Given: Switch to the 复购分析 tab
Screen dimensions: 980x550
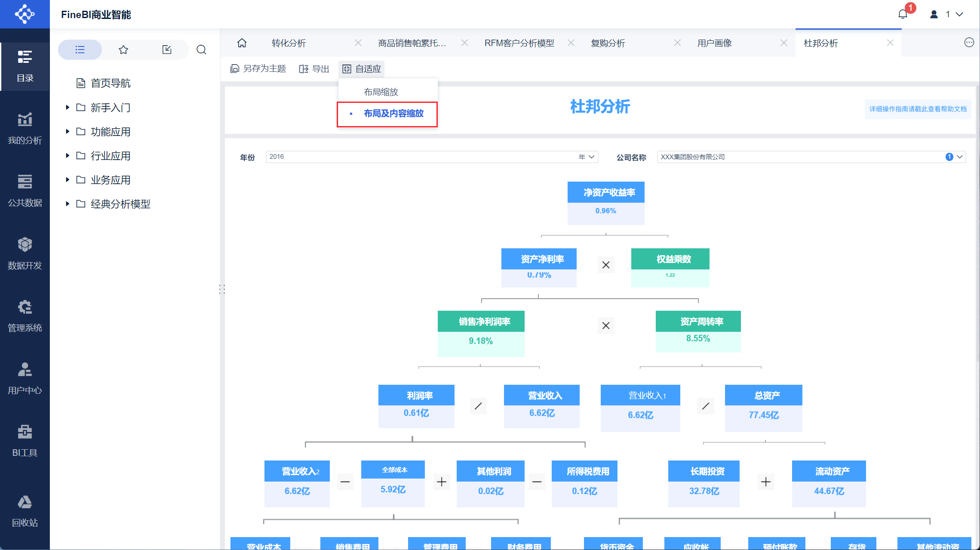Looking at the screenshot, I should click(608, 43).
